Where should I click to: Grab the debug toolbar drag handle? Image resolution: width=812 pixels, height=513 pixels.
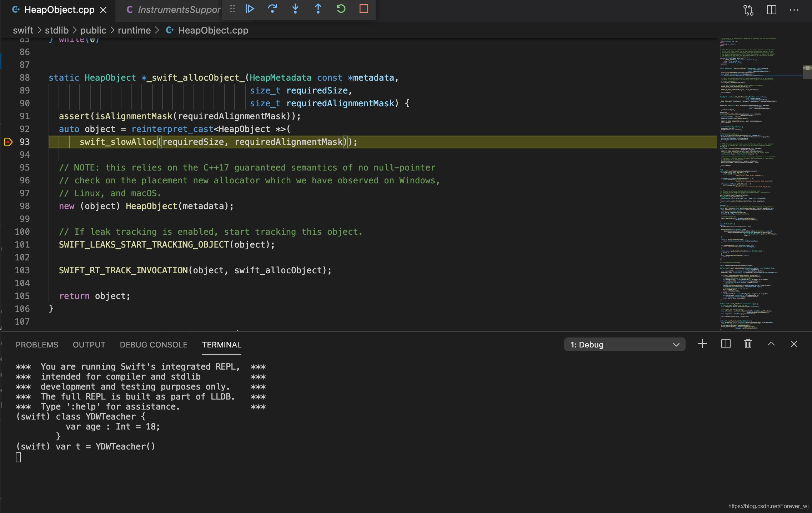click(x=232, y=9)
